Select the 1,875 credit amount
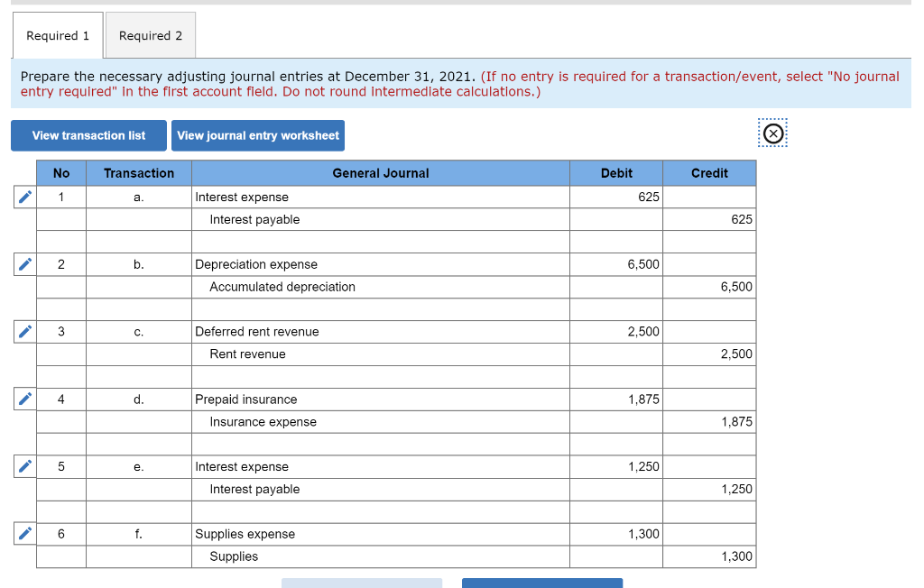Image resolution: width=924 pixels, height=588 pixels. pos(709,421)
